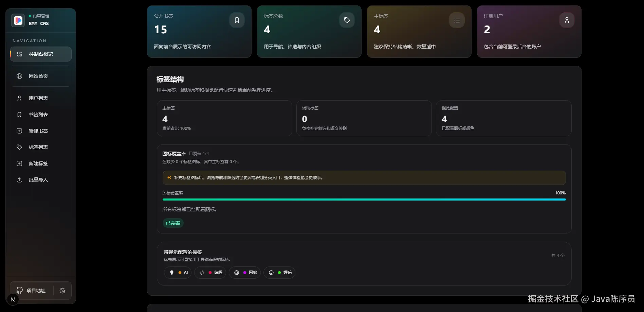Click upload icon beside 批量导入

[19, 180]
